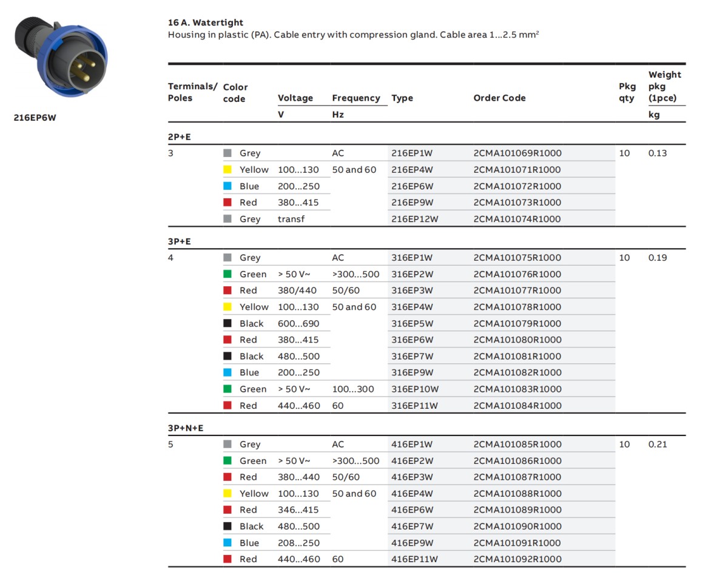Click the '3P+E' section heading

[179, 241]
